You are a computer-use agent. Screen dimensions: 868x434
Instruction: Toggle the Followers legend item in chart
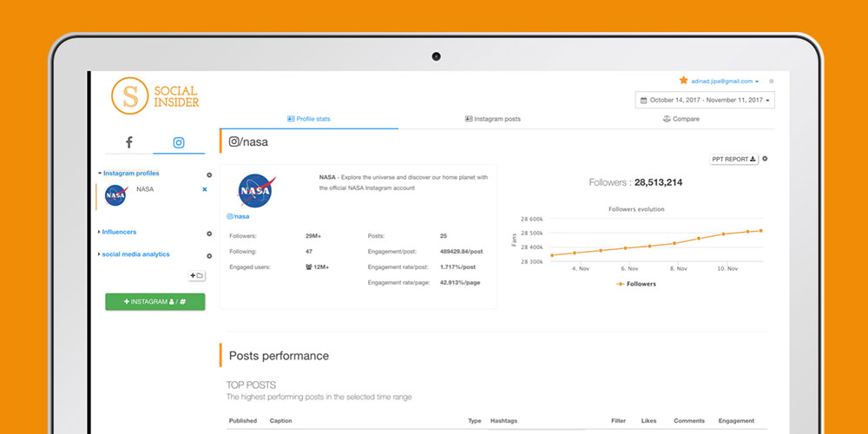tap(636, 284)
